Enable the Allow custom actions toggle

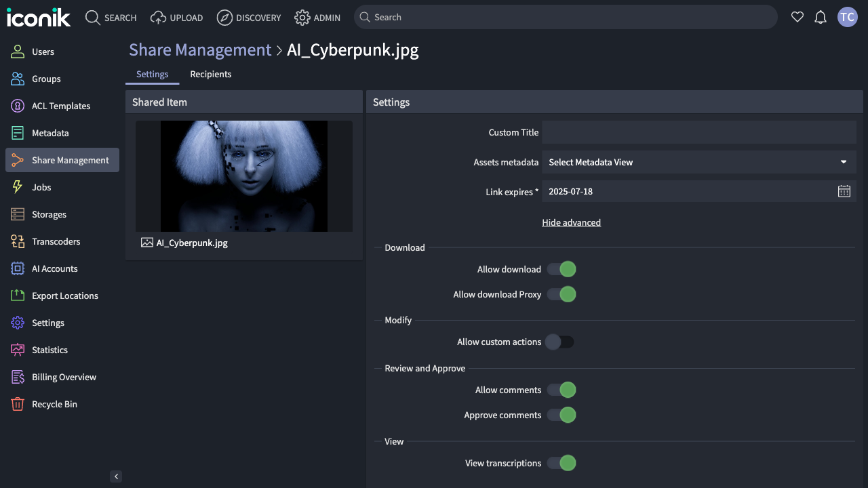click(560, 342)
